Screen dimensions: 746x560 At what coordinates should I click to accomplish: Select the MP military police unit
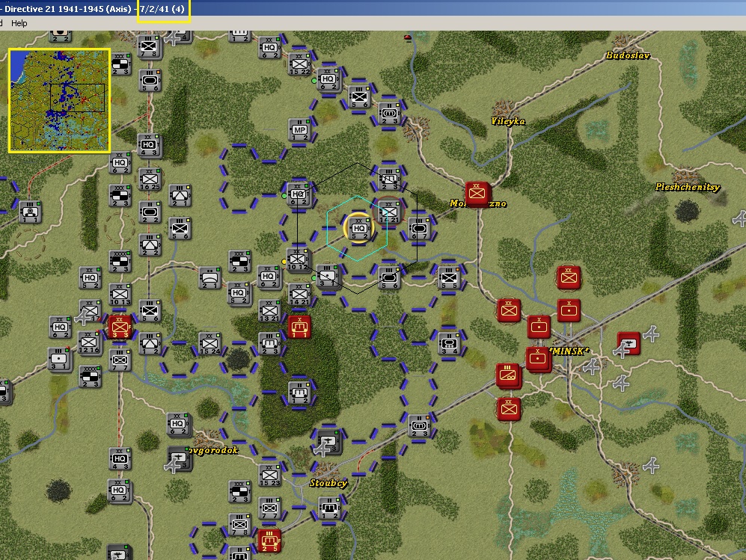tap(299, 130)
